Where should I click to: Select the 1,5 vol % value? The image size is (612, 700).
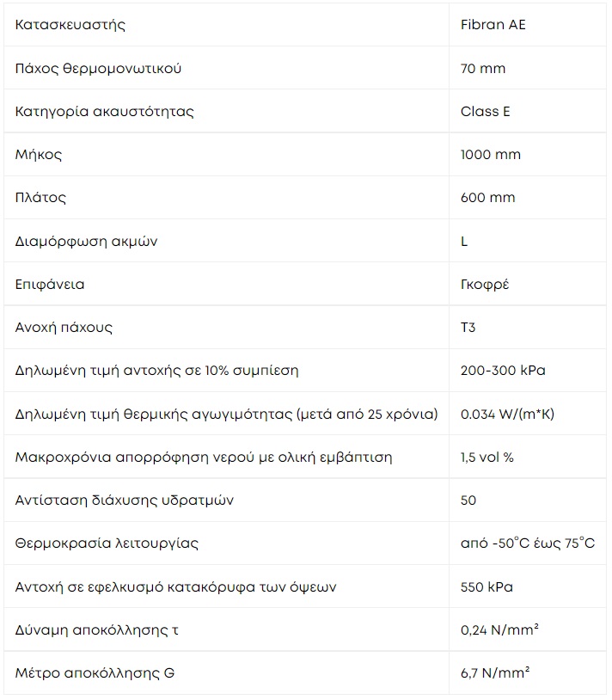487,457
